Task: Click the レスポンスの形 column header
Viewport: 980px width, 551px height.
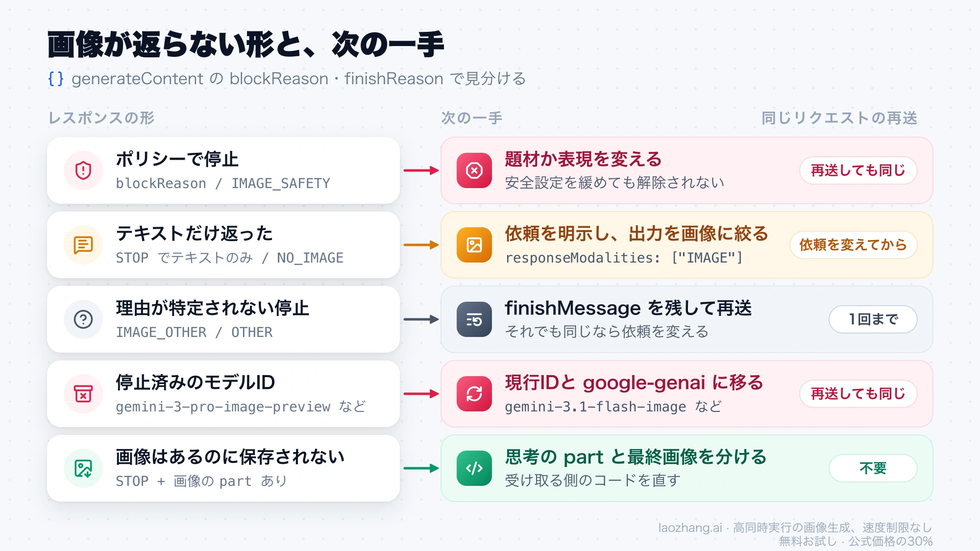Action: pyautogui.click(x=101, y=118)
